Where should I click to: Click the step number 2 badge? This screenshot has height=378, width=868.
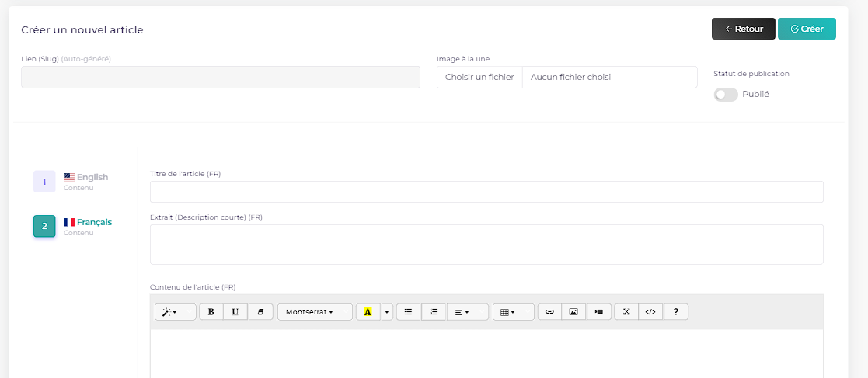(x=44, y=226)
